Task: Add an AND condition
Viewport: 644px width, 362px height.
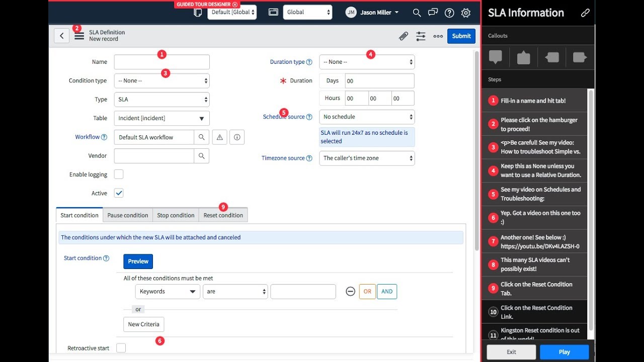Action: coord(387,292)
